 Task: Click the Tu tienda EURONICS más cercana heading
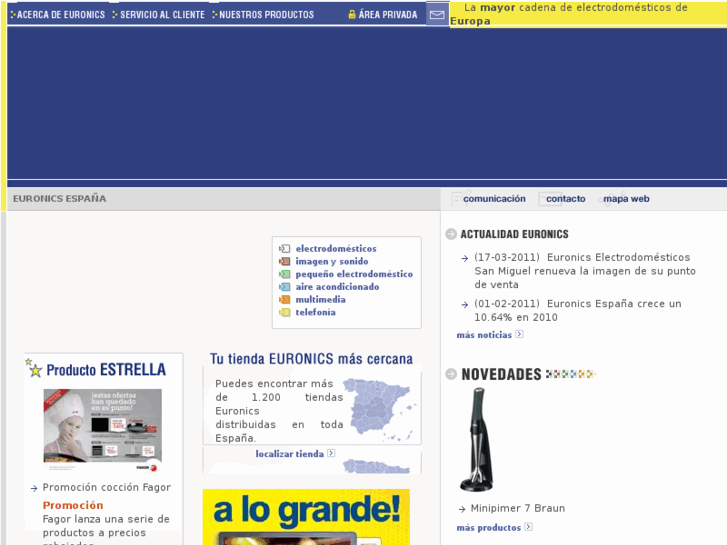click(x=312, y=359)
